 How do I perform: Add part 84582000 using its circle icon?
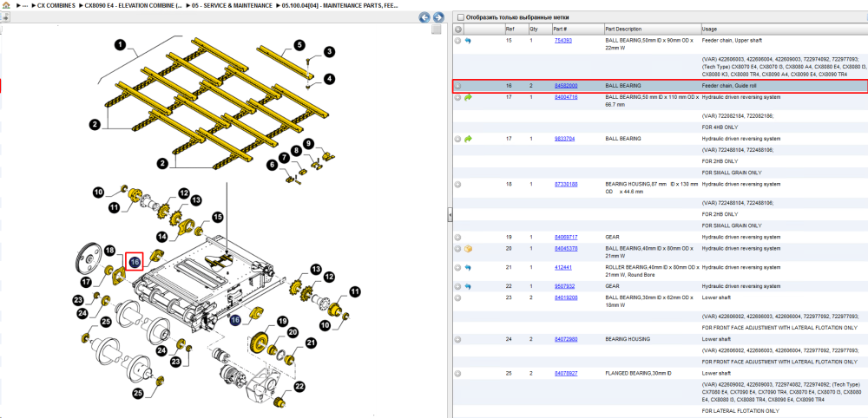457,86
